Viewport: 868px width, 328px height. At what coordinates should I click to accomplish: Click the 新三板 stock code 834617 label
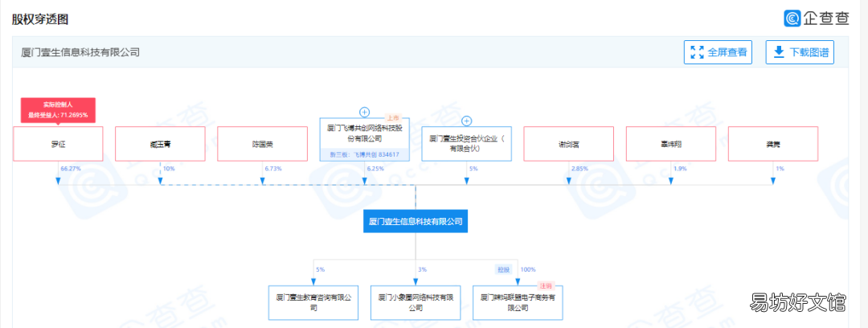365,154
